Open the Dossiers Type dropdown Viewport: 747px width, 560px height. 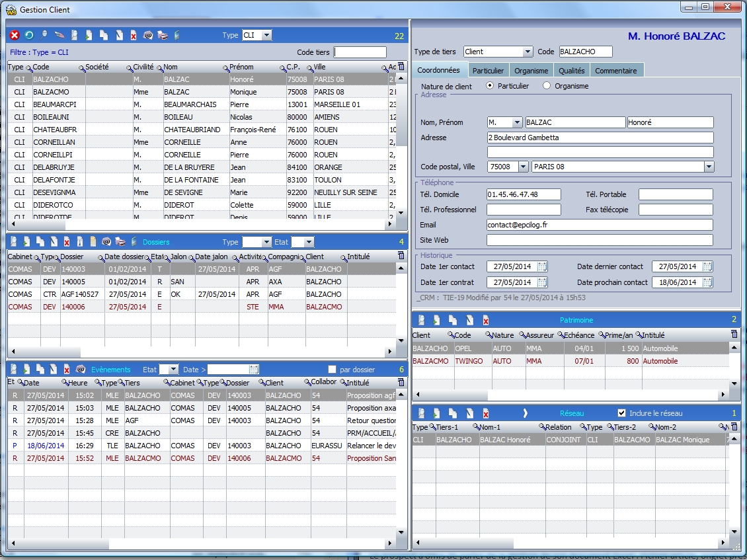click(x=267, y=242)
